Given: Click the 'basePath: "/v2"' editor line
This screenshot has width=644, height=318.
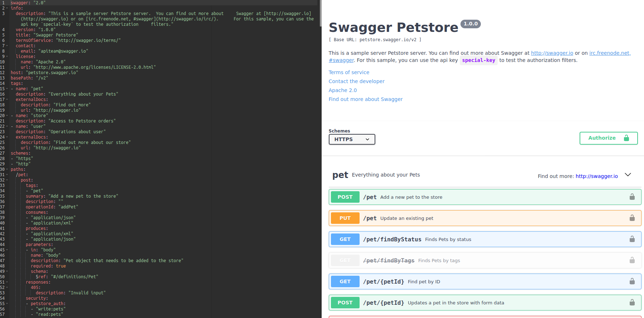Looking at the screenshot, I should (29, 78).
